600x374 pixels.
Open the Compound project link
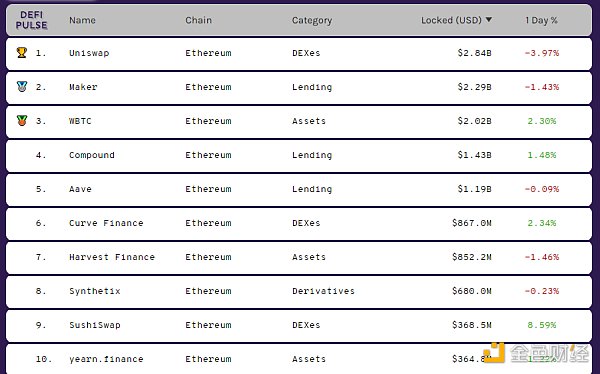(92, 155)
